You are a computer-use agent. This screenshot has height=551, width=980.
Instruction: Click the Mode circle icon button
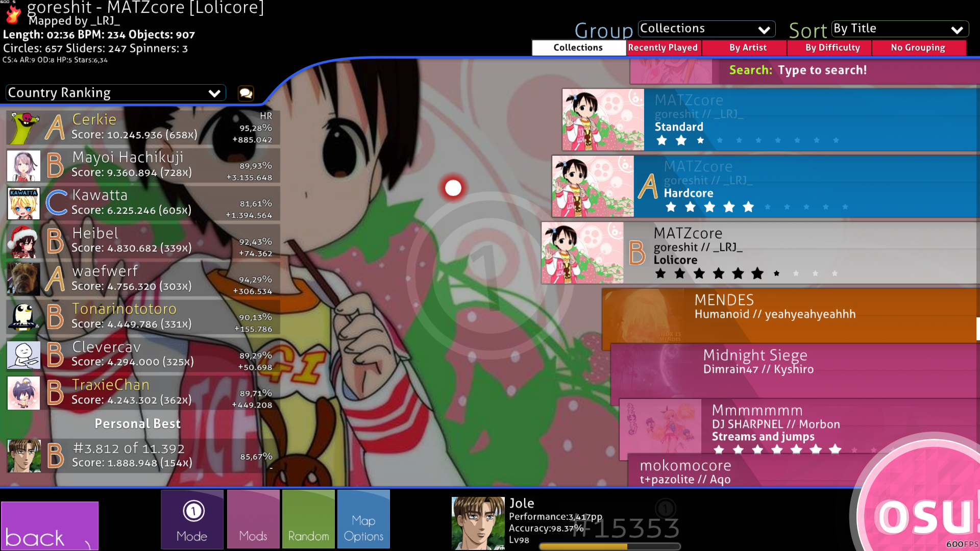192,519
